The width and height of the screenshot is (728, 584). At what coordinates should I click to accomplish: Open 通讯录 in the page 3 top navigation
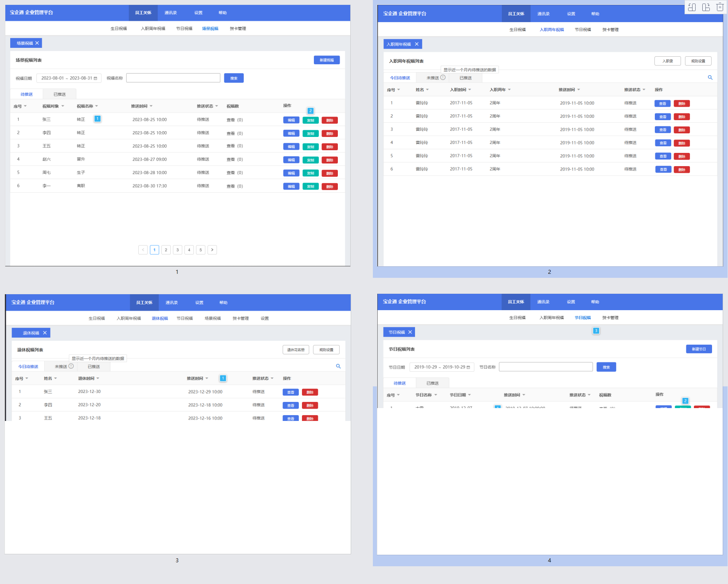(172, 303)
